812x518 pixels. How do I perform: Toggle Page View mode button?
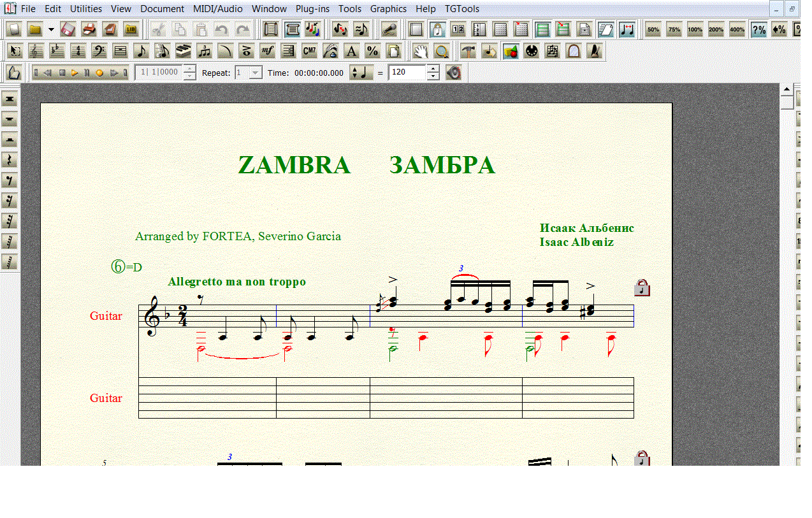pos(293,29)
